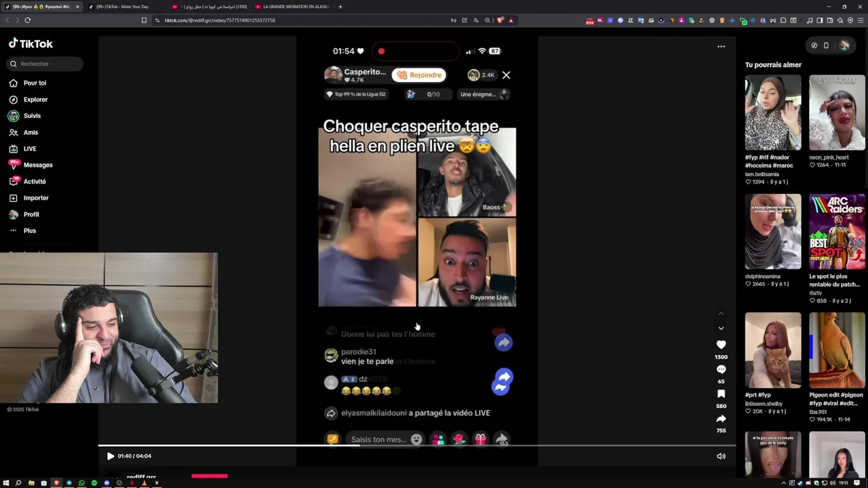
Task: Open the Windows Start menu
Action: coord(6,483)
